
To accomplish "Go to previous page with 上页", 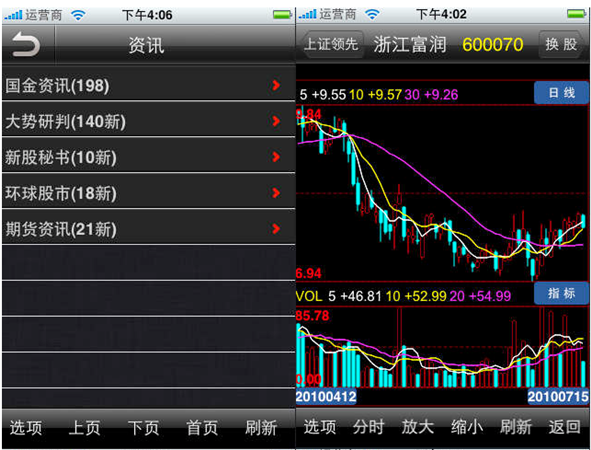I will 84,428.
